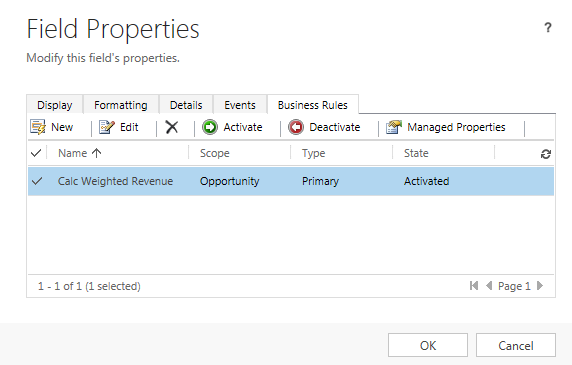
Task: Click the Activated state cell
Action: 426,181
